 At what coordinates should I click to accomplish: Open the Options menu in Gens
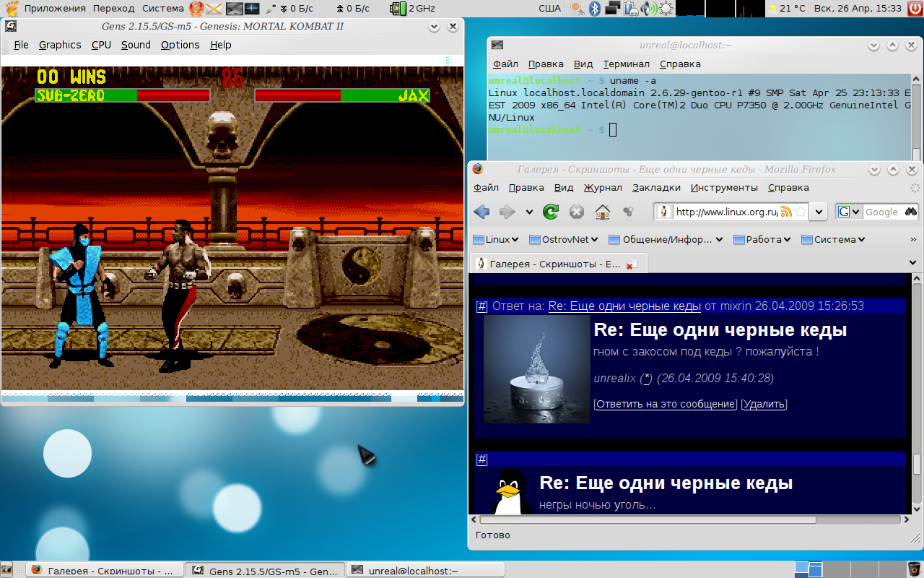(x=180, y=45)
